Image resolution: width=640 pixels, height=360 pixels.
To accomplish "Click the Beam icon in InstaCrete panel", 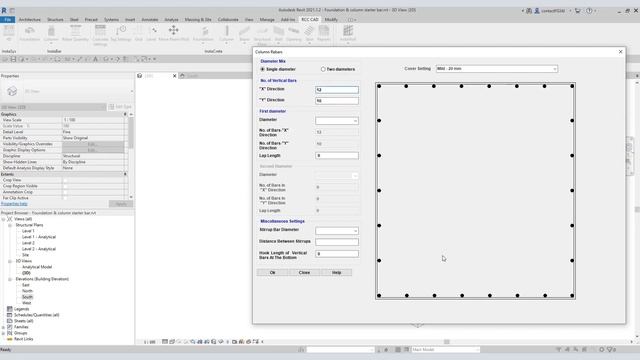I will tap(244, 31).
